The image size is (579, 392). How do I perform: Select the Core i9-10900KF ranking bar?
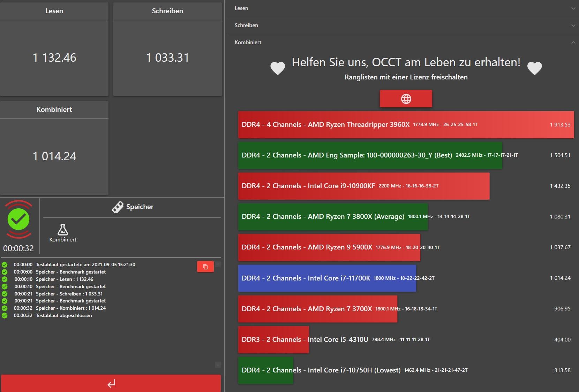click(x=364, y=186)
